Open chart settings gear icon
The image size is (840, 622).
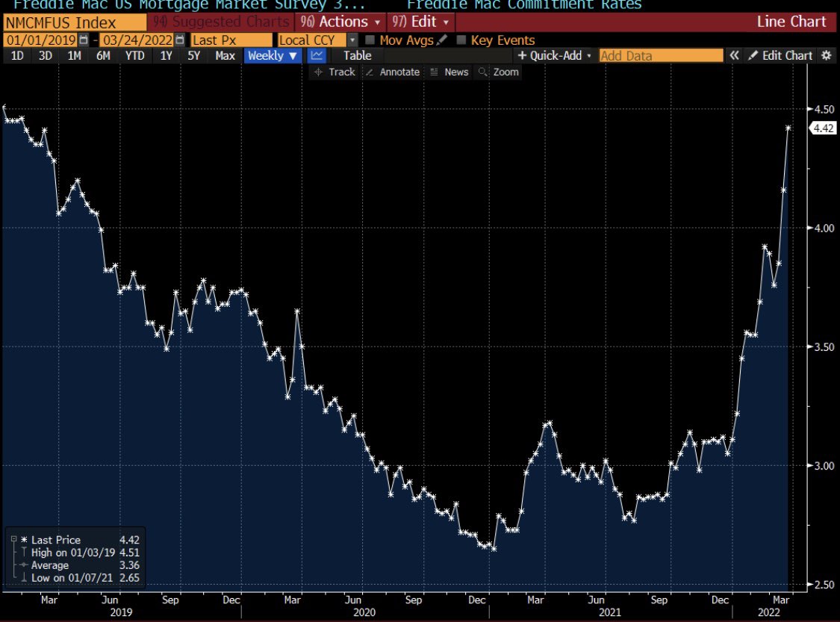tap(826, 55)
